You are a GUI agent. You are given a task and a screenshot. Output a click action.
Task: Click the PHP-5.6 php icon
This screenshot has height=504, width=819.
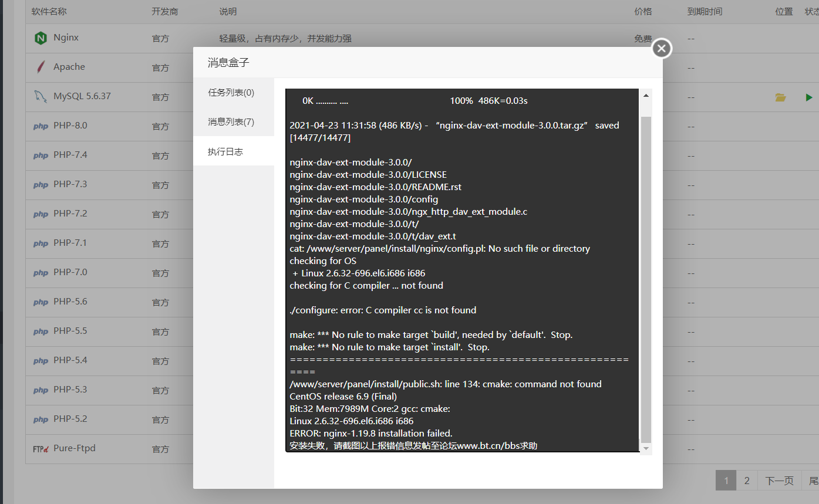pyautogui.click(x=41, y=302)
